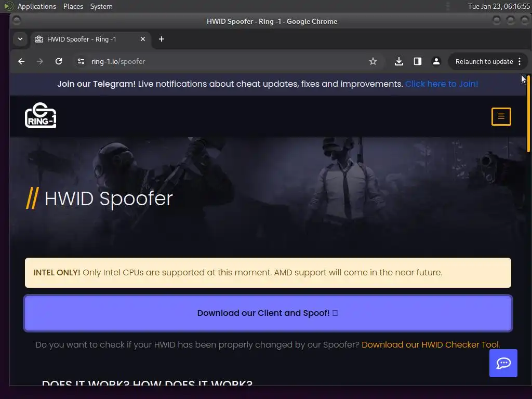Open the Chrome side panel icon
The image size is (532, 399).
tap(418, 61)
